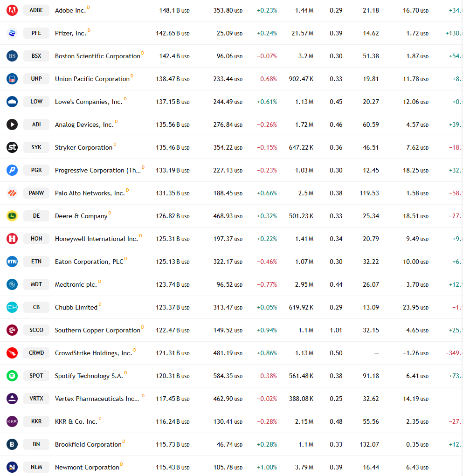The image size is (463, 476).
Task: Select the CB ticker badge
Action: [36, 307]
